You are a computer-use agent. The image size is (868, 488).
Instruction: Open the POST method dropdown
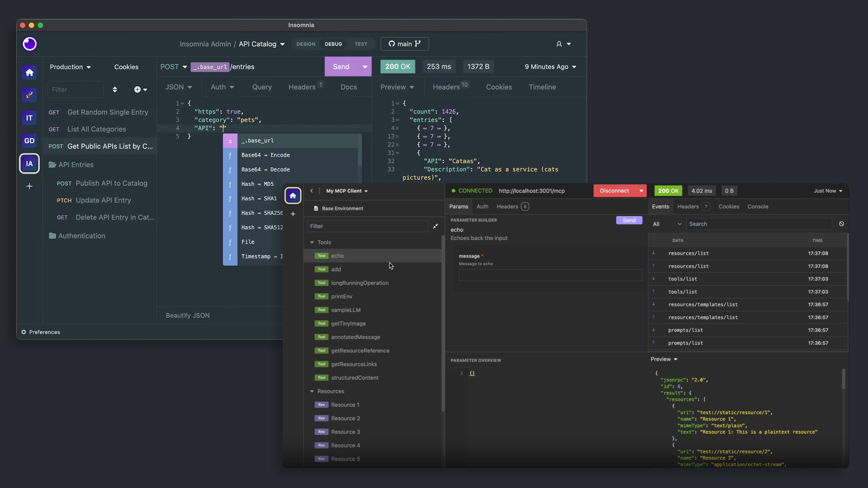(174, 67)
